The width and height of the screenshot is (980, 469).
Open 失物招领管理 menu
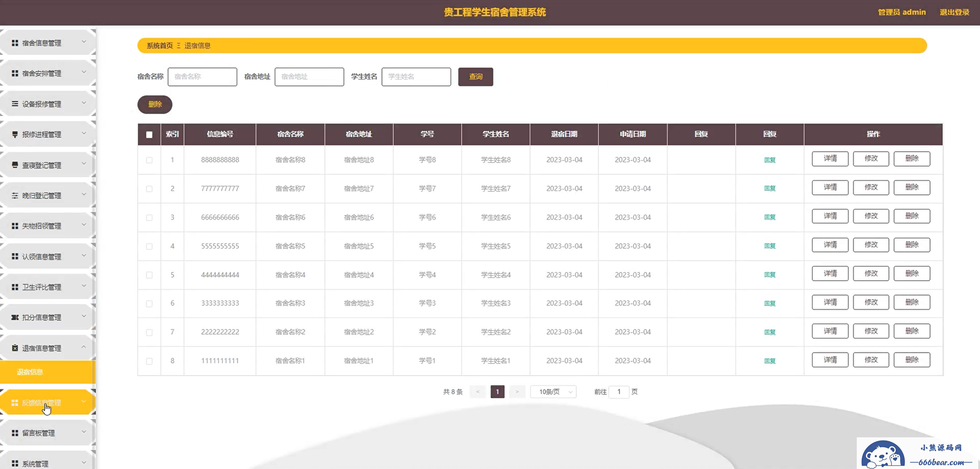[x=47, y=226]
